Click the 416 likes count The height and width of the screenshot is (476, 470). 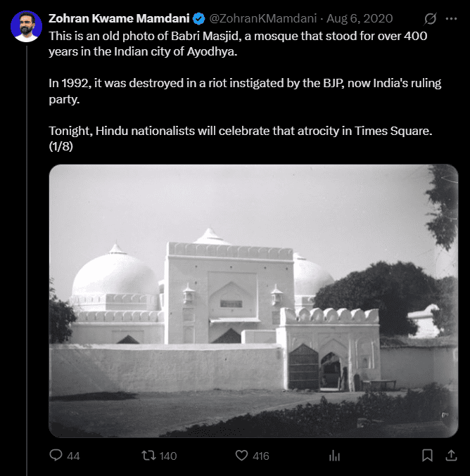coord(261,456)
